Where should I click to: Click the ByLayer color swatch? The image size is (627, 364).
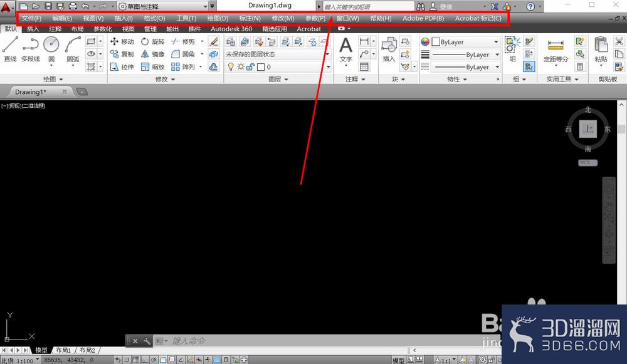click(435, 43)
